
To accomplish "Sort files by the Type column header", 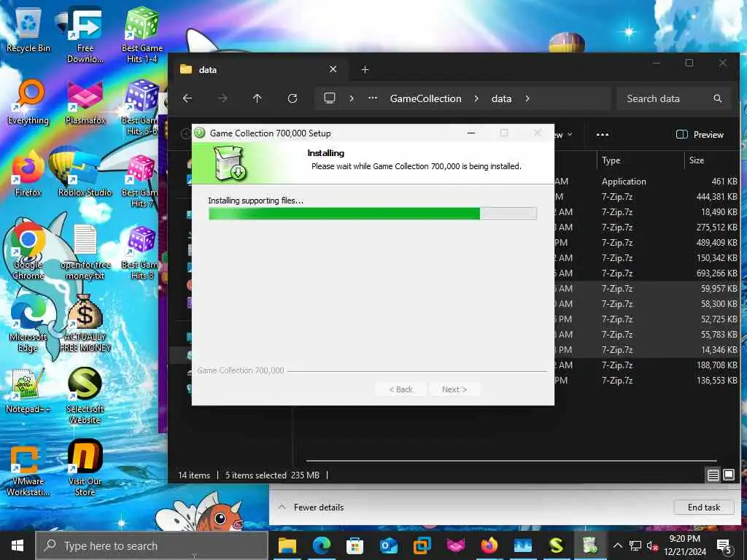I will pyautogui.click(x=640, y=160).
